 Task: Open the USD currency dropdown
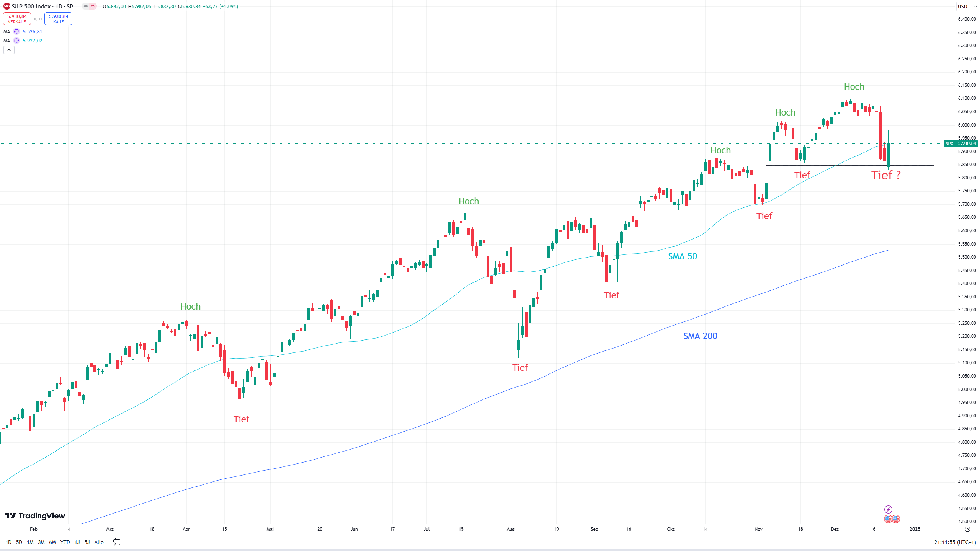pos(967,7)
